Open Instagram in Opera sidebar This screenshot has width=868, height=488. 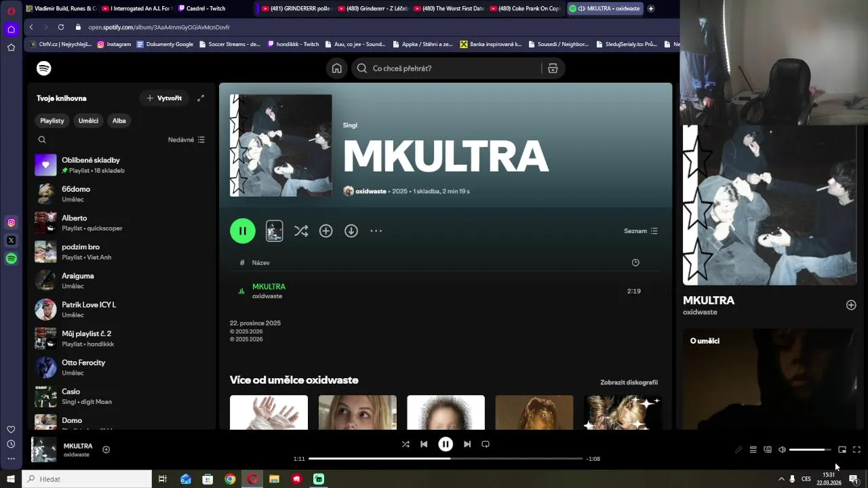pos(11,222)
